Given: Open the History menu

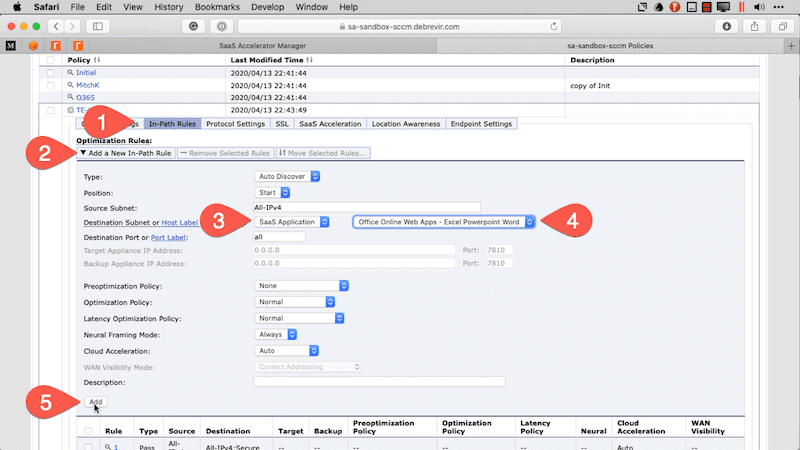Looking at the screenshot, I should coord(169,7).
